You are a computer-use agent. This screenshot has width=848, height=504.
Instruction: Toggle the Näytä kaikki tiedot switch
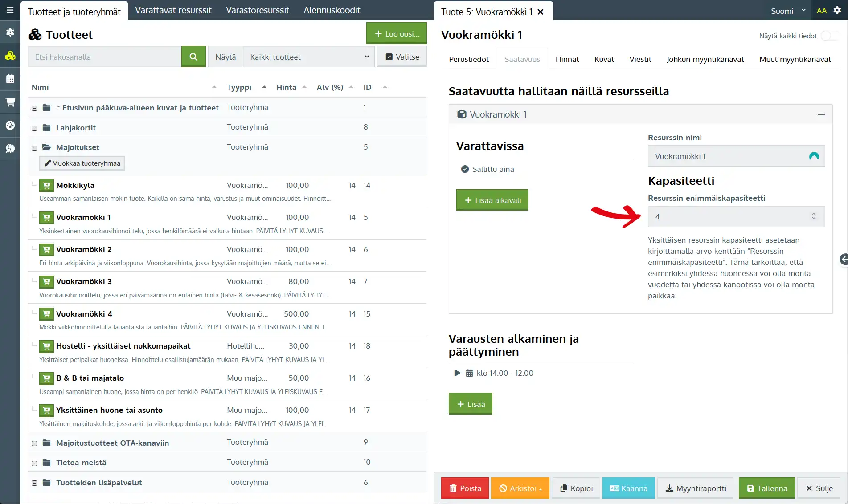(828, 36)
